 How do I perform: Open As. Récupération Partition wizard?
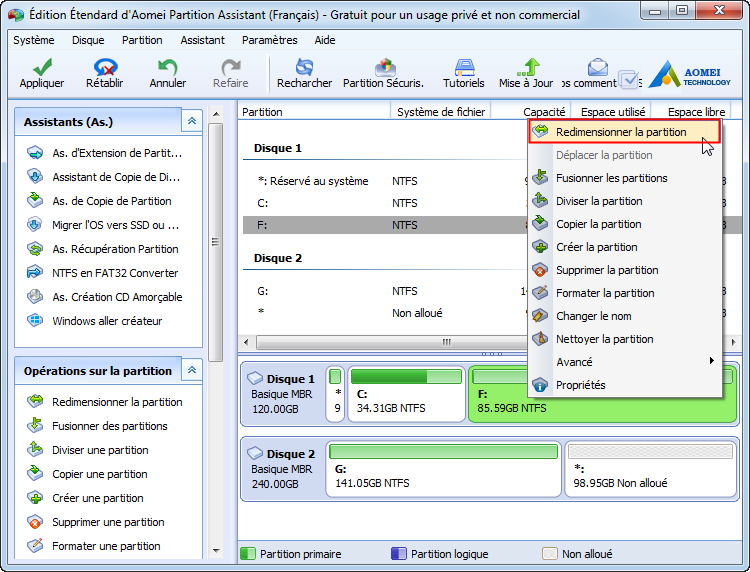(x=103, y=249)
